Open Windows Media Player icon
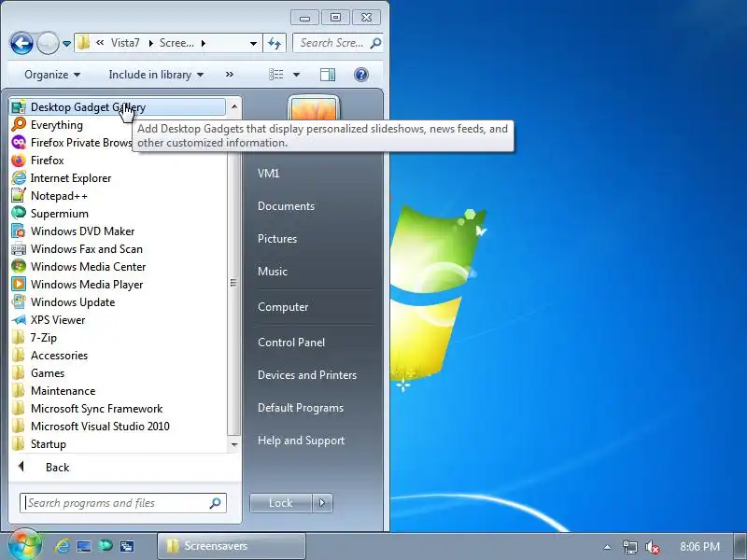This screenshot has width=747, height=560. (19, 285)
